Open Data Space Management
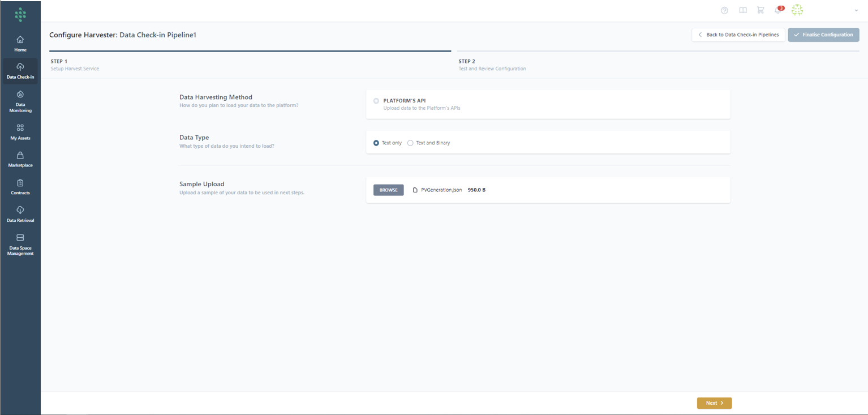 20,244
